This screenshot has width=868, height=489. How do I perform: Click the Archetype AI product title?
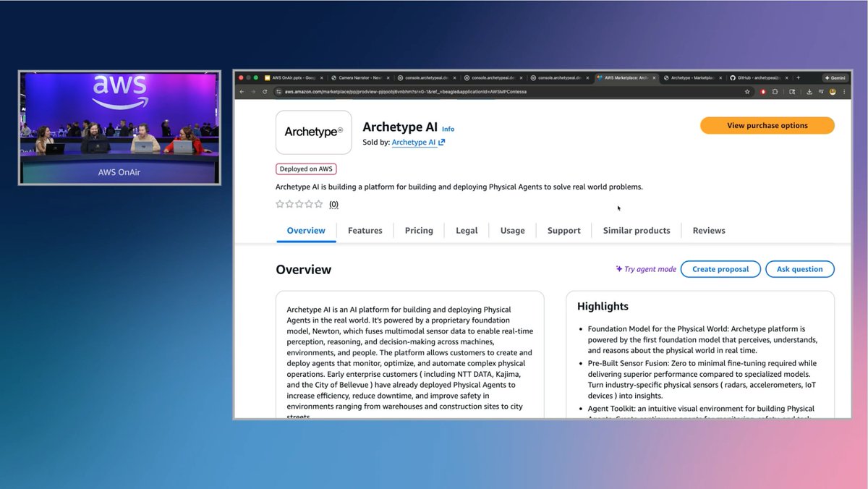(399, 128)
